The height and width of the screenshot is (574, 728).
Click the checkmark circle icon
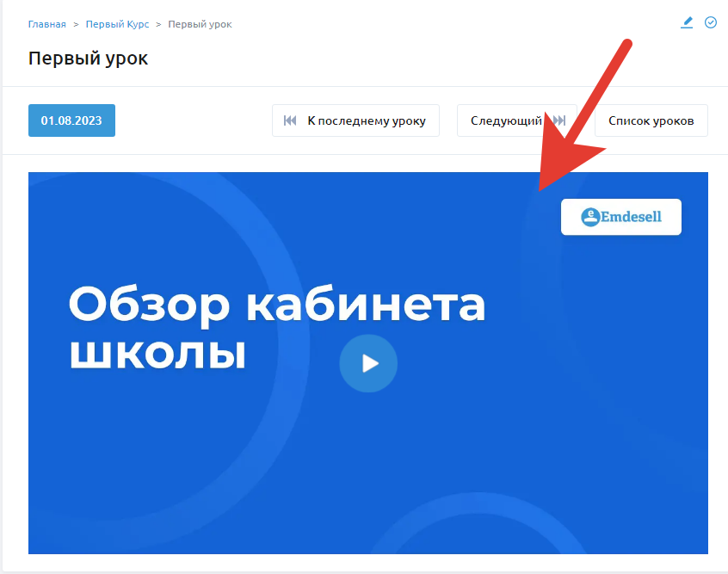pos(710,22)
